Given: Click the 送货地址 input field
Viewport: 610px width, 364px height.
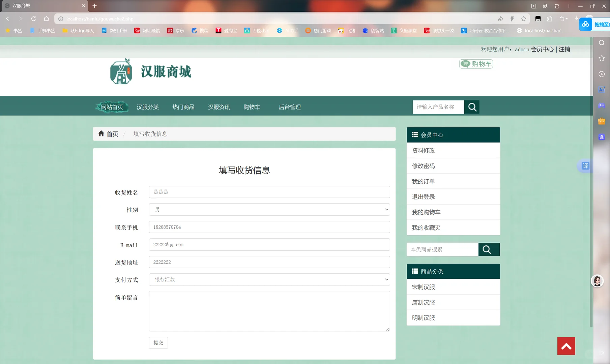Looking at the screenshot, I should click(x=269, y=262).
